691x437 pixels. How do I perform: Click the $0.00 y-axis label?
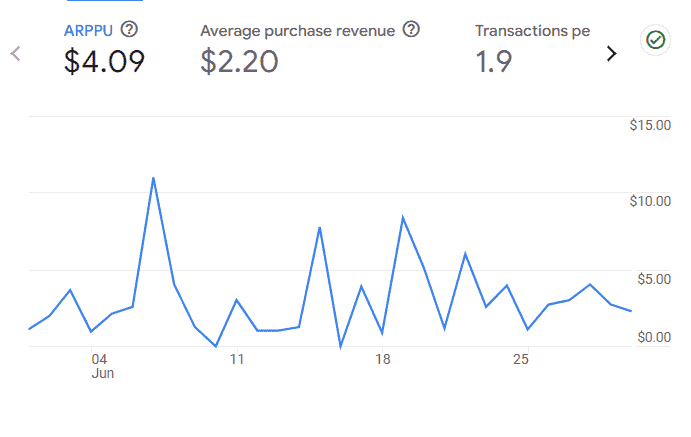(x=654, y=337)
